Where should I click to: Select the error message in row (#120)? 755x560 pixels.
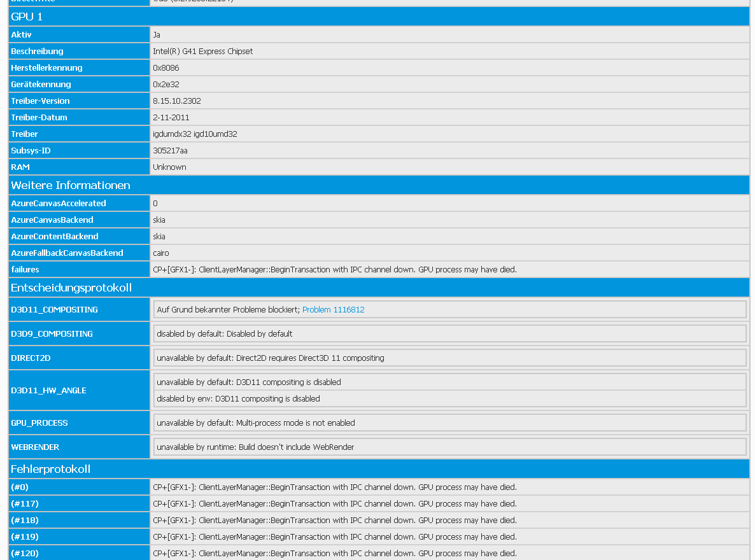[x=335, y=553]
